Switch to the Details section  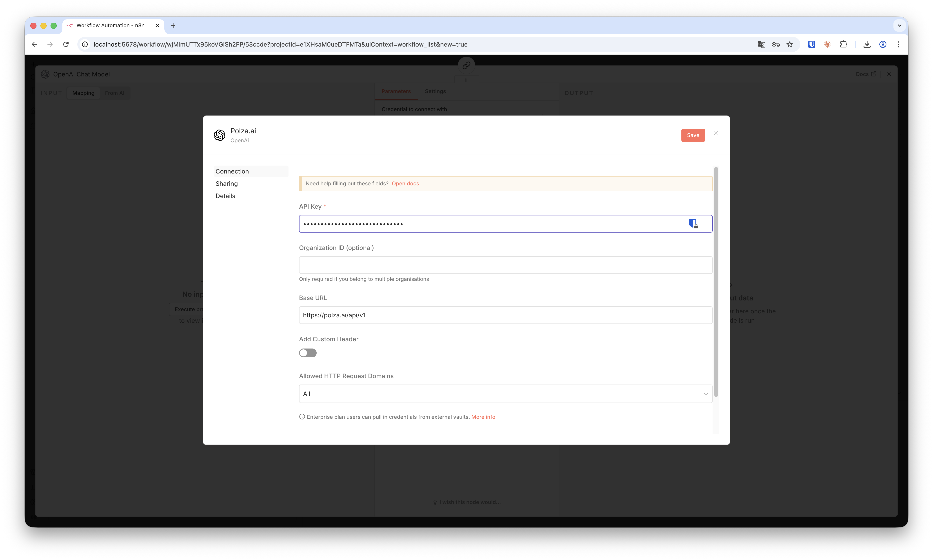[x=225, y=196]
